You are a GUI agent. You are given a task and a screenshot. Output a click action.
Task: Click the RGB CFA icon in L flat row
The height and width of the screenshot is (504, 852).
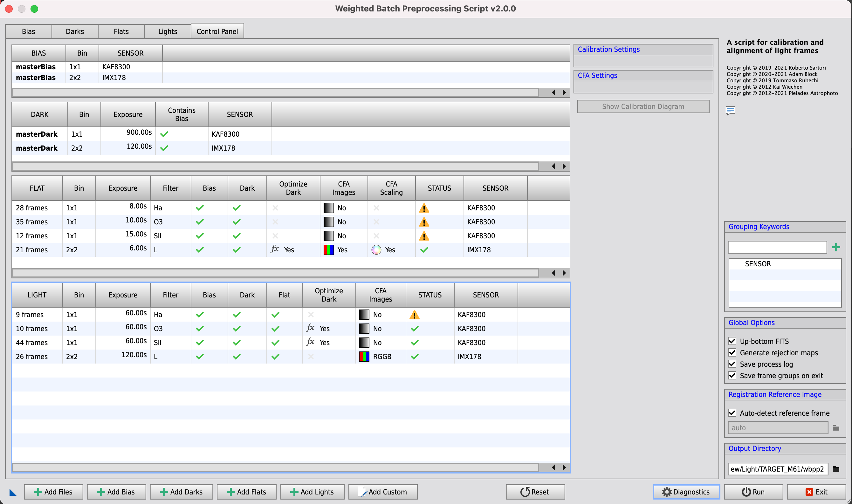click(x=328, y=250)
